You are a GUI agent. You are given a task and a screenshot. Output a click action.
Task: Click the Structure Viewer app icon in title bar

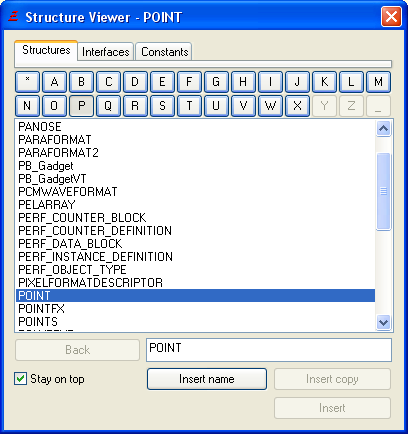(x=13, y=16)
